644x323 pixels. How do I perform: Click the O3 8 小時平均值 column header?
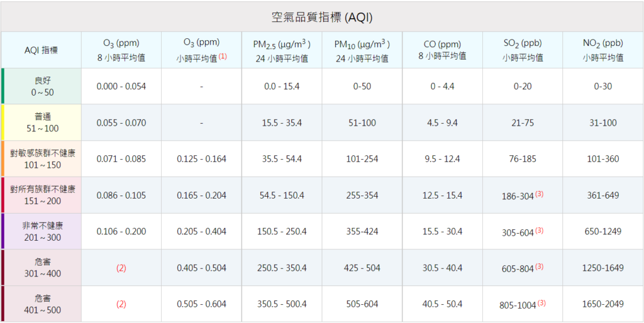pos(121,50)
